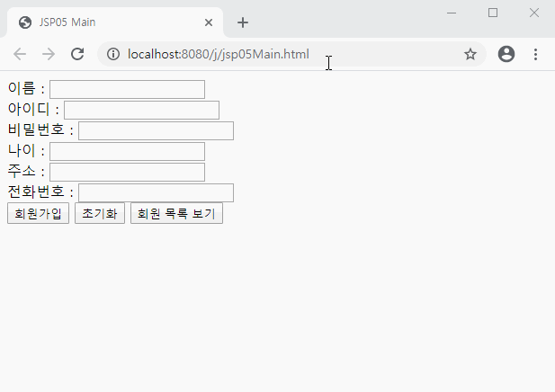
Task: Select the JSP05 Main tab
Action: point(115,22)
